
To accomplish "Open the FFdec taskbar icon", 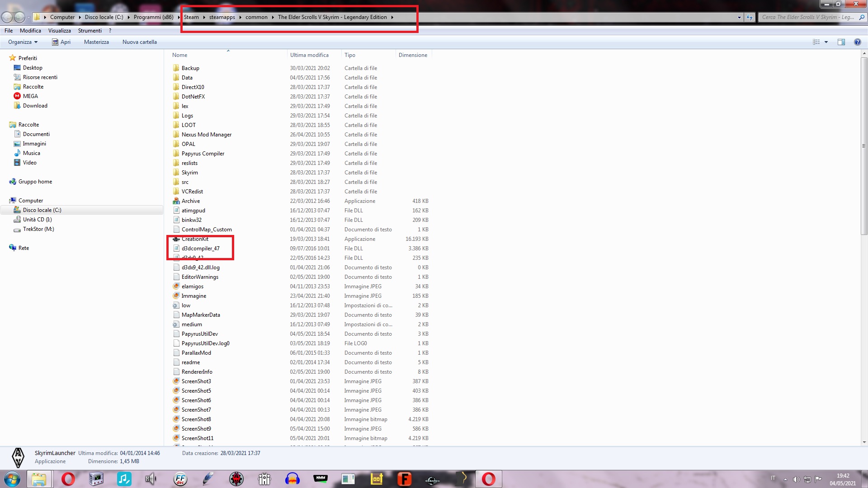I will click(x=180, y=479).
